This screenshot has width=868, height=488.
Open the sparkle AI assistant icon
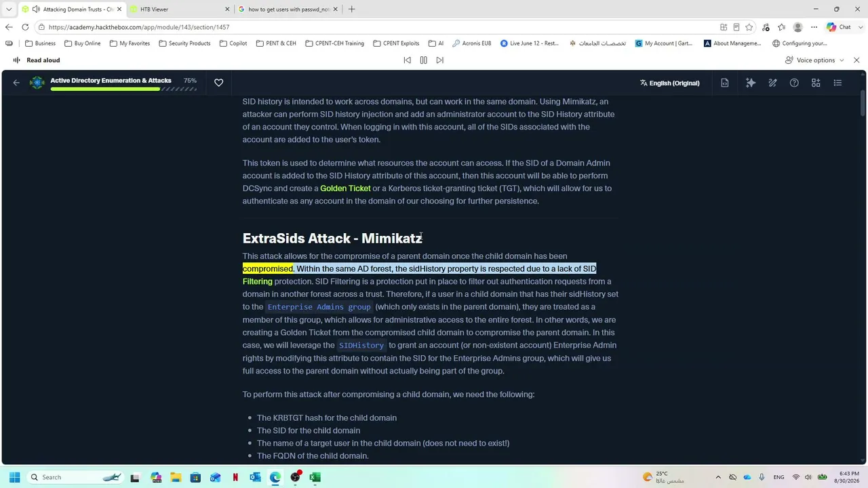click(x=751, y=83)
